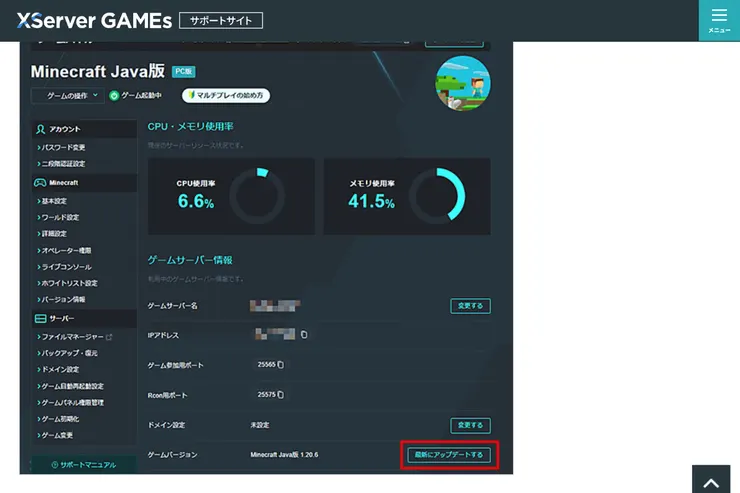This screenshot has width=740, height=493.
Task: Click the Minecraft Java版 1.20.6 version text
Action: point(284,455)
